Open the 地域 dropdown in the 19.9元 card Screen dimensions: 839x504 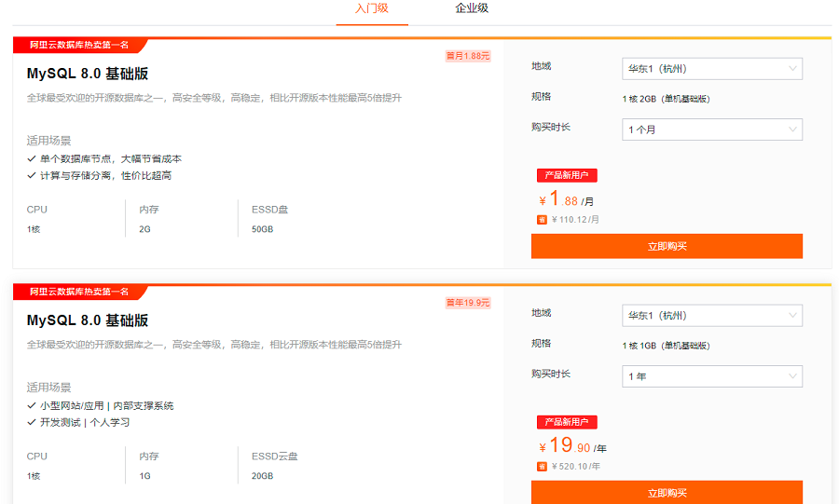pyautogui.click(x=712, y=316)
